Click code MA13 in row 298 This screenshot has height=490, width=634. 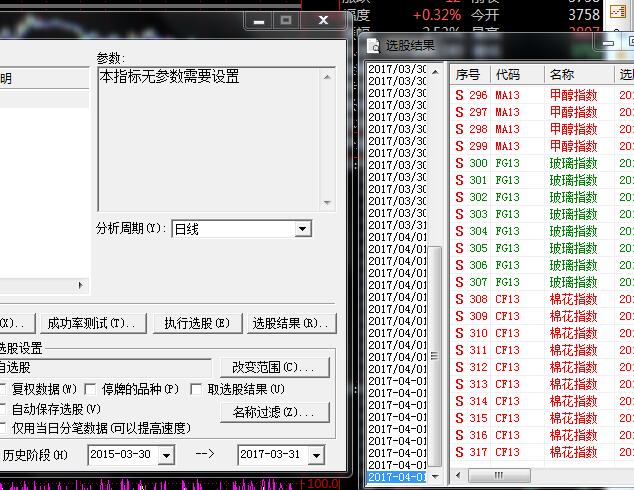point(507,129)
